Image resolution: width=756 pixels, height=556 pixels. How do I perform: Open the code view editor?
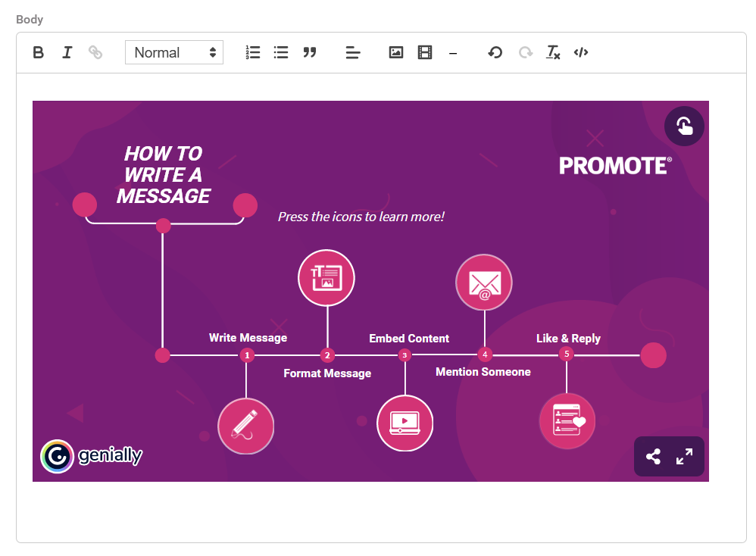tap(581, 52)
